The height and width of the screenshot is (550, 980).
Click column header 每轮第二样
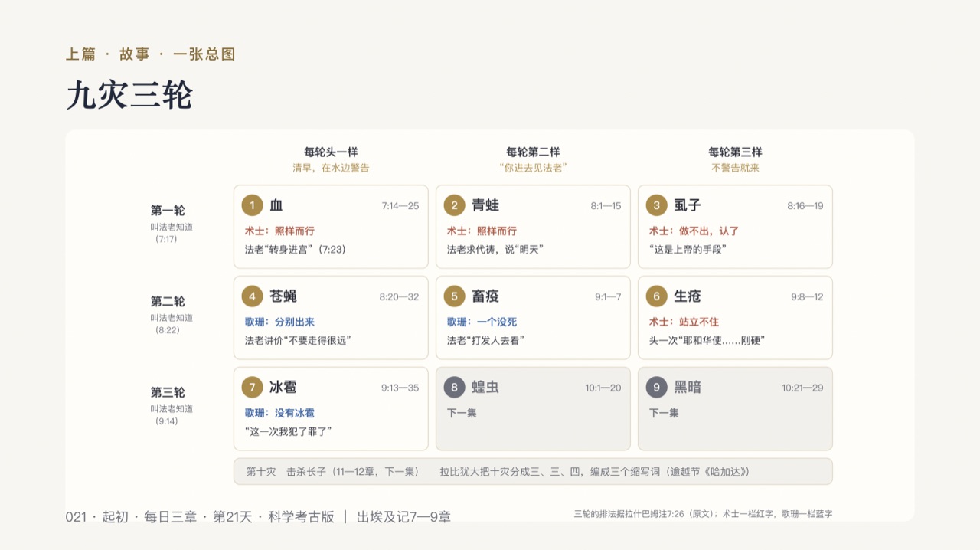(x=533, y=152)
